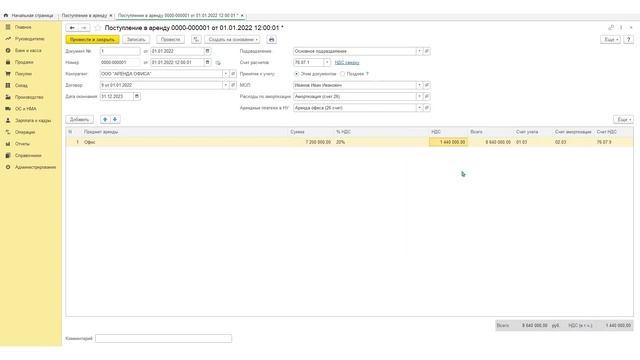
Task: Open Арендные платежи в НУ record icon
Action: tap(427, 108)
